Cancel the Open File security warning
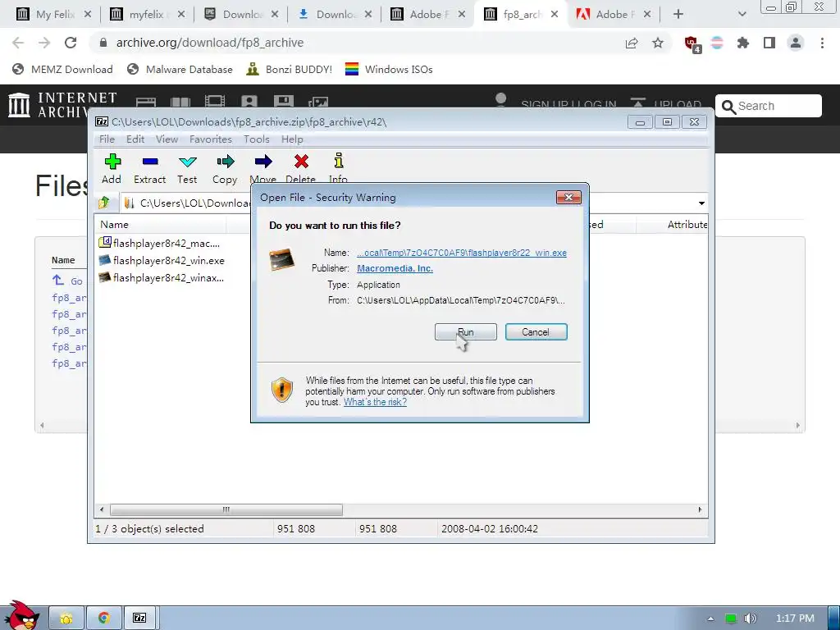840x630 pixels. point(536,331)
